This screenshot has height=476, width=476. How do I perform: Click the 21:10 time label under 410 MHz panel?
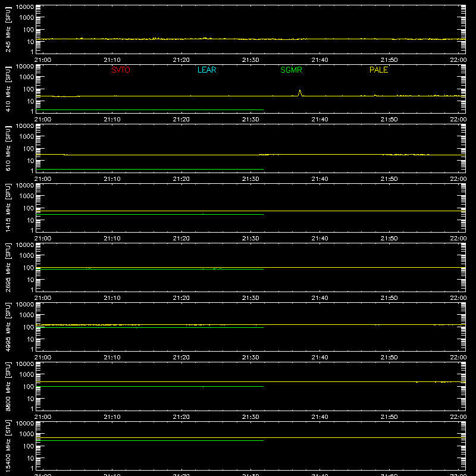(x=112, y=120)
